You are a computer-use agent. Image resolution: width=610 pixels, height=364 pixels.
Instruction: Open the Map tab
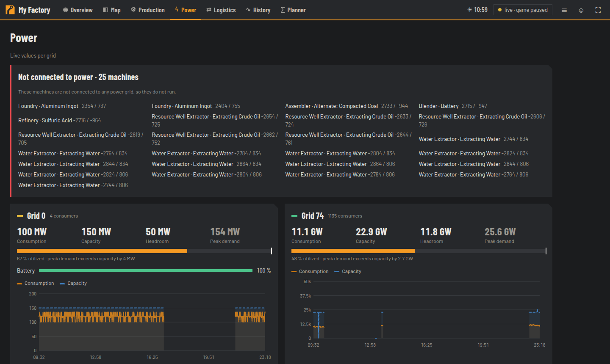pyautogui.click(x=112, y=10)
